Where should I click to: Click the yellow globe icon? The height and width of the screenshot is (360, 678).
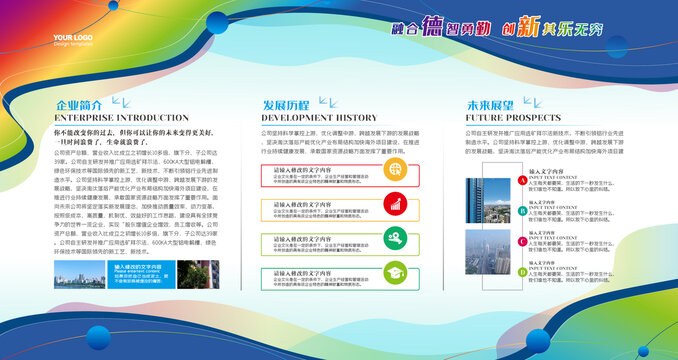(x=395, y=169)
